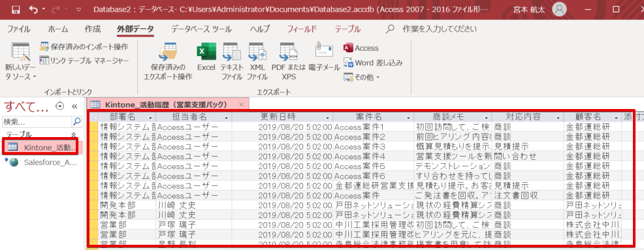The height and width of the screenshot is (250, 644).
Task: Open 部署名 column filter dropdown
Action: [150, 117]
